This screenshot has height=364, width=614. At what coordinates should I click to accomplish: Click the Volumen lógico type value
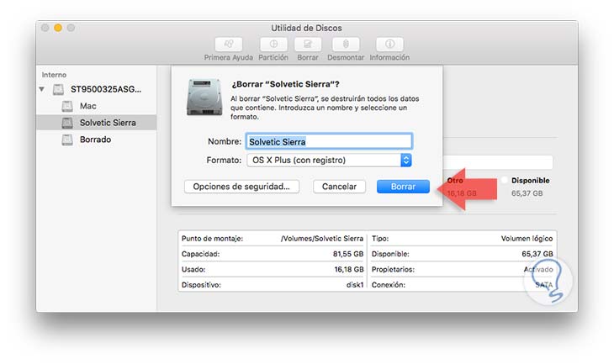(527, 239)
